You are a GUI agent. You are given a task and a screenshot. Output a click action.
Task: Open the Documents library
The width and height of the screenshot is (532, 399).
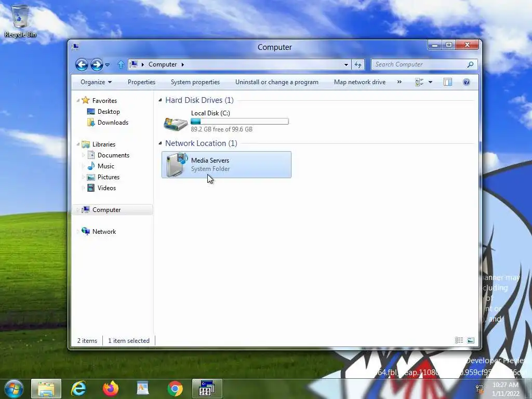113,155
